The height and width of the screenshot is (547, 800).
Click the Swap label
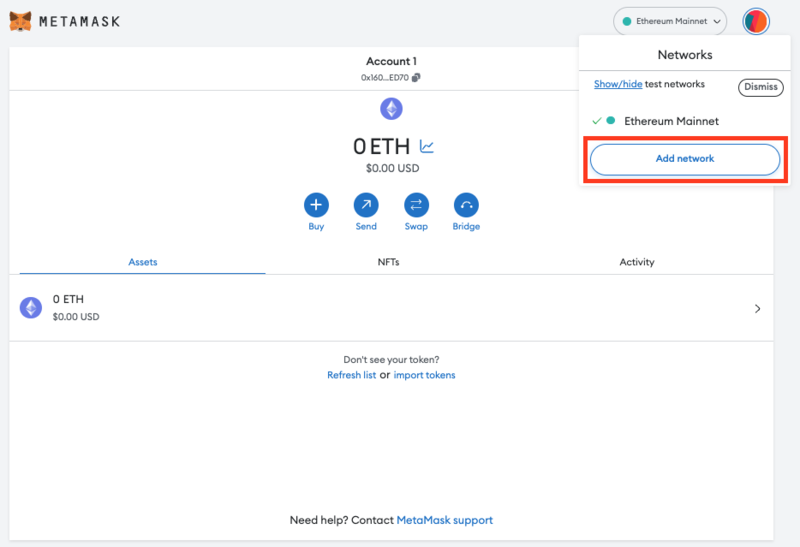(416, 227)
